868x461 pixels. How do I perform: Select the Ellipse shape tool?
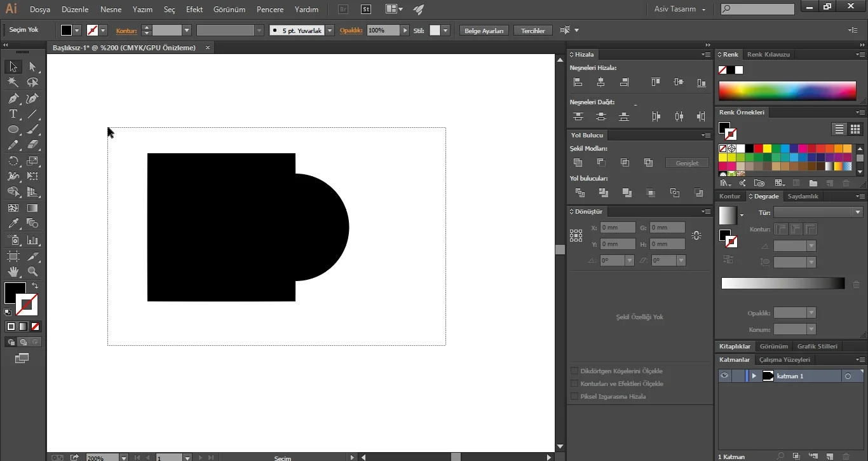[13, 130]
